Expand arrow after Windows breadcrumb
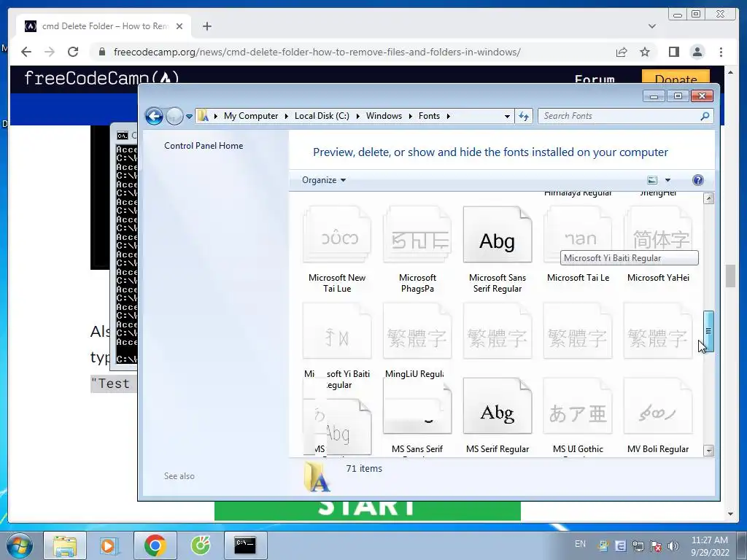Viewport: 747px width, 560px height. click(x=410, y=116)
